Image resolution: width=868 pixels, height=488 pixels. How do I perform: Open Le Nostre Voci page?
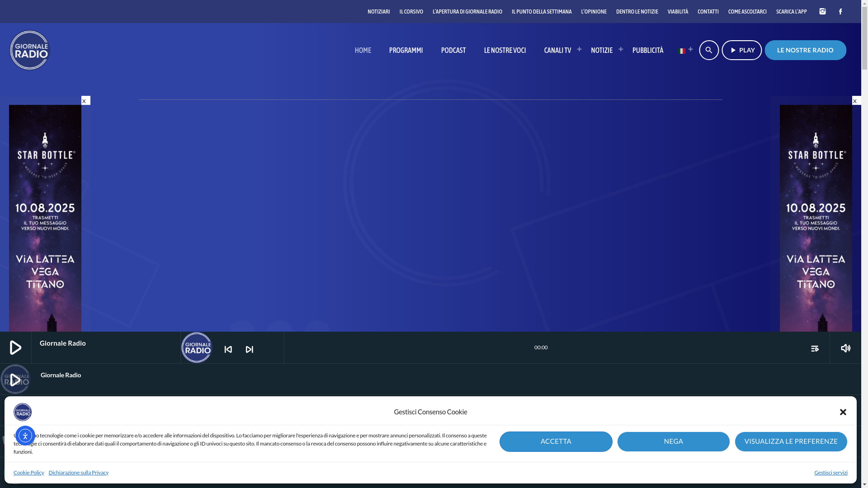pyautogui.click(x=505, y=50)
